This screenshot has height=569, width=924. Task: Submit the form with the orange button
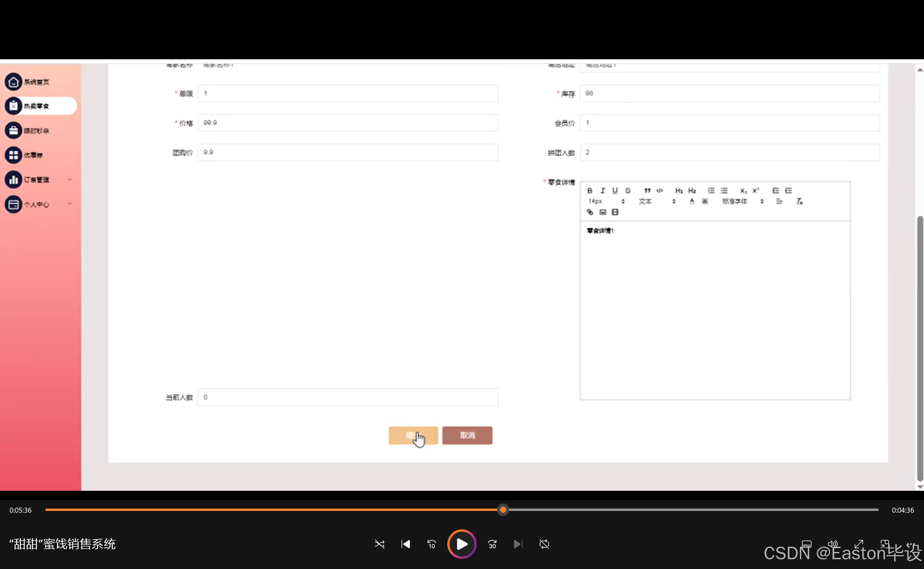(x=413, y=435)
